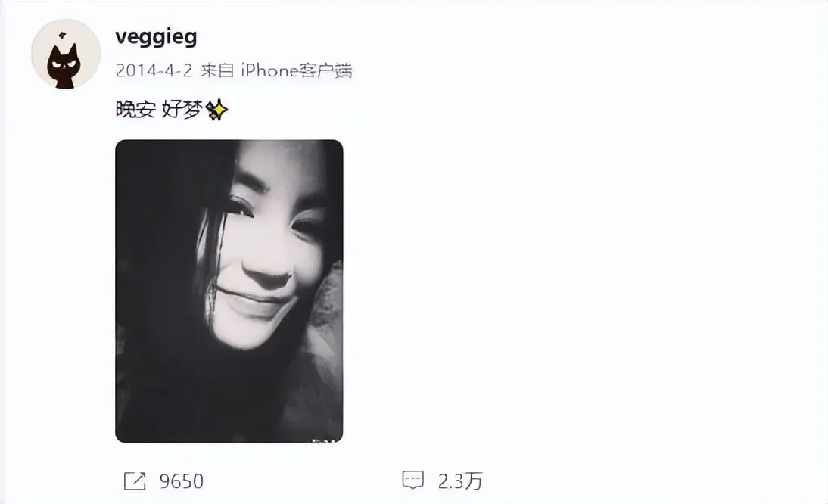Click the blank area right of the photo

tap(581, 291)
